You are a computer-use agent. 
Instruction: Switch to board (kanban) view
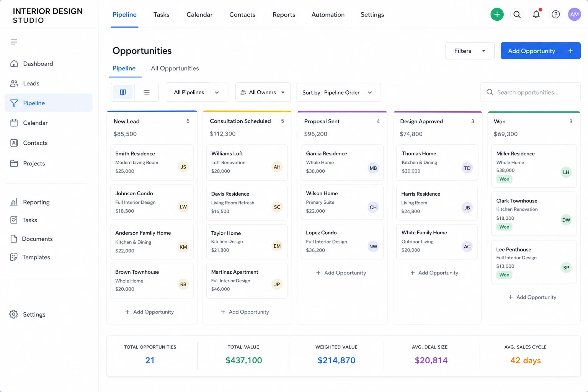pyautogui.click(x=123, y=92)
